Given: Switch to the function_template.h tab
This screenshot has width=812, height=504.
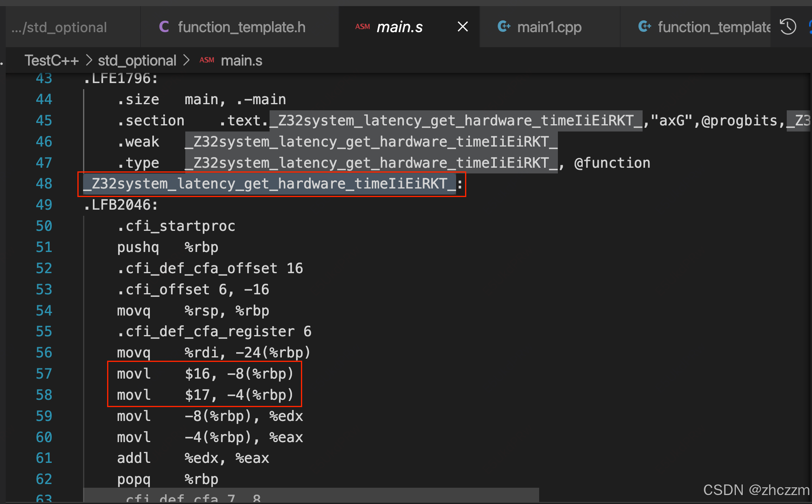Looking at the screenshot, I should coord(241,27).
